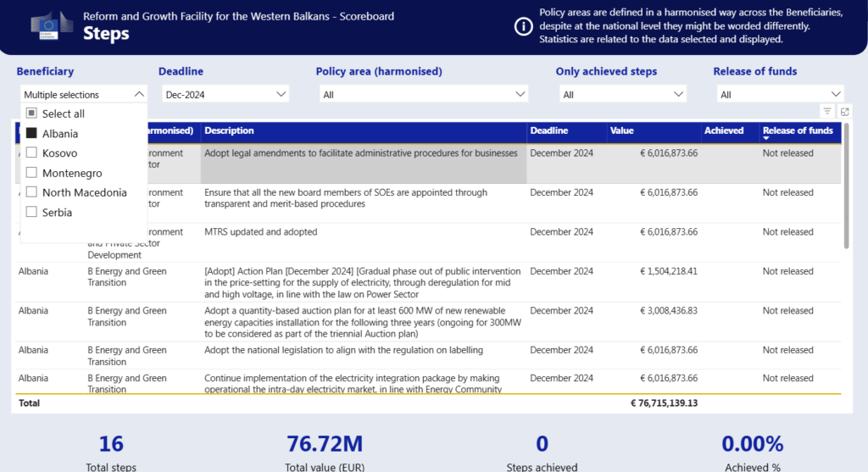The image size is (868, 472).
Task: Uncheck the Albania checkbox
Action: coord(31,133)
